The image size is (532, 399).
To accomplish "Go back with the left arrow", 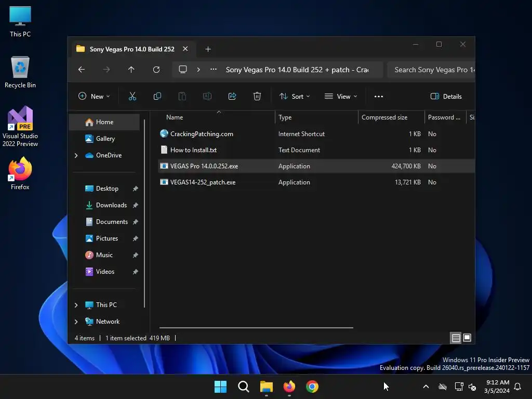I will (x=82, y=70).
